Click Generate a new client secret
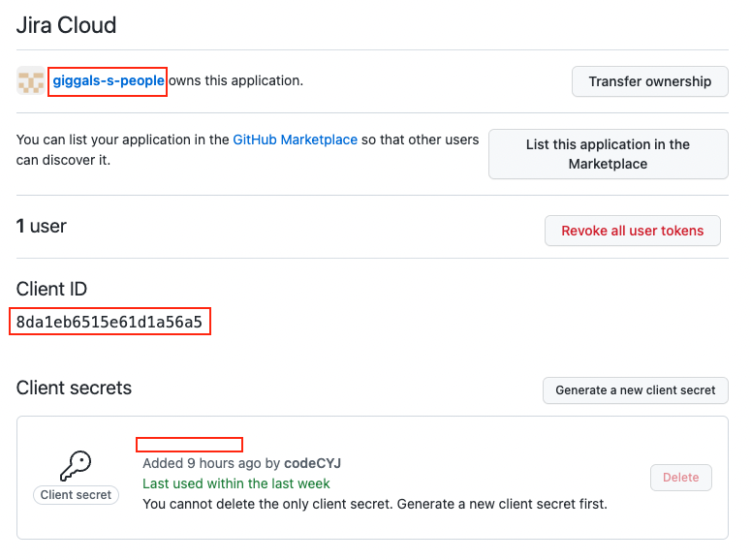The image size is (751, 560). 635,390
